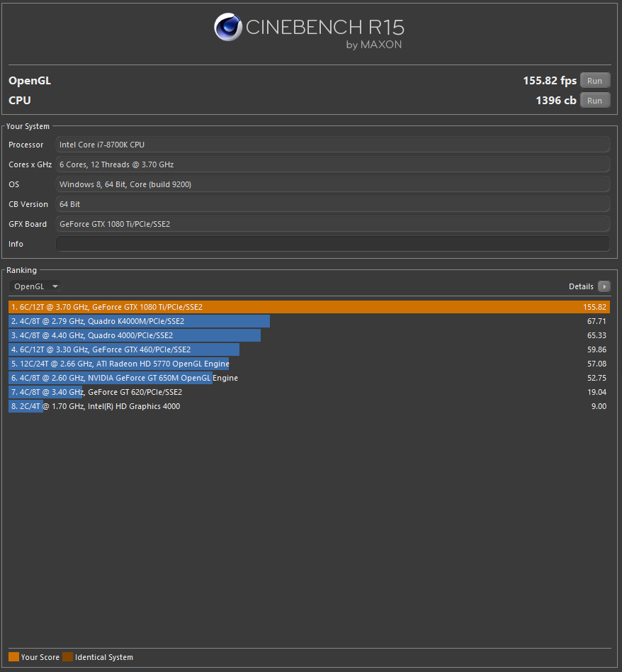Image resolution: width=622 pixels, height=672 pixels.
Task: Click the Cinebench logo icon
Action: coord(228,26)
